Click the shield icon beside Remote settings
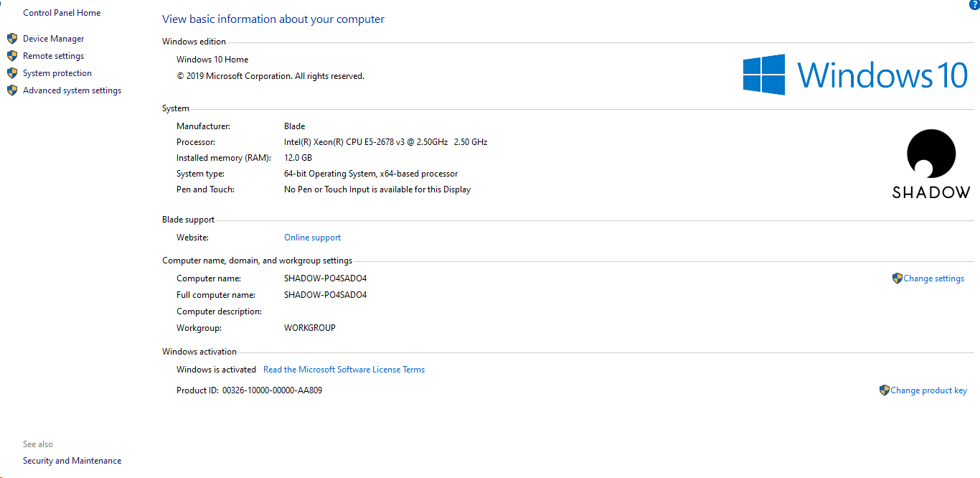Viewport: 980px width, 478px height. click(x=11, y=56)
